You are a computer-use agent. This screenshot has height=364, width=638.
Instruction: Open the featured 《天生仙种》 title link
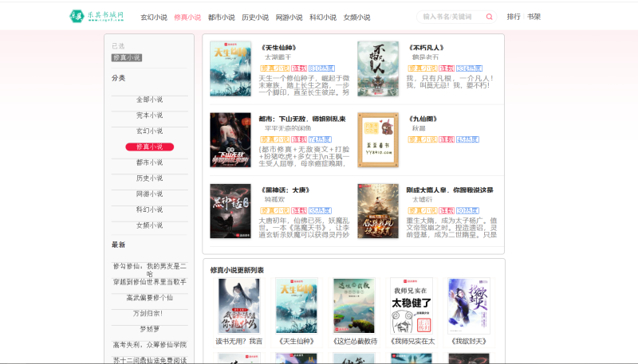pyautogui.click(x=279, y=48)
